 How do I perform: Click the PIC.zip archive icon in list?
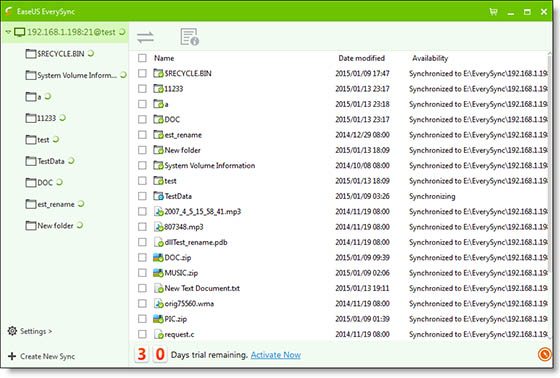[158, 319]
